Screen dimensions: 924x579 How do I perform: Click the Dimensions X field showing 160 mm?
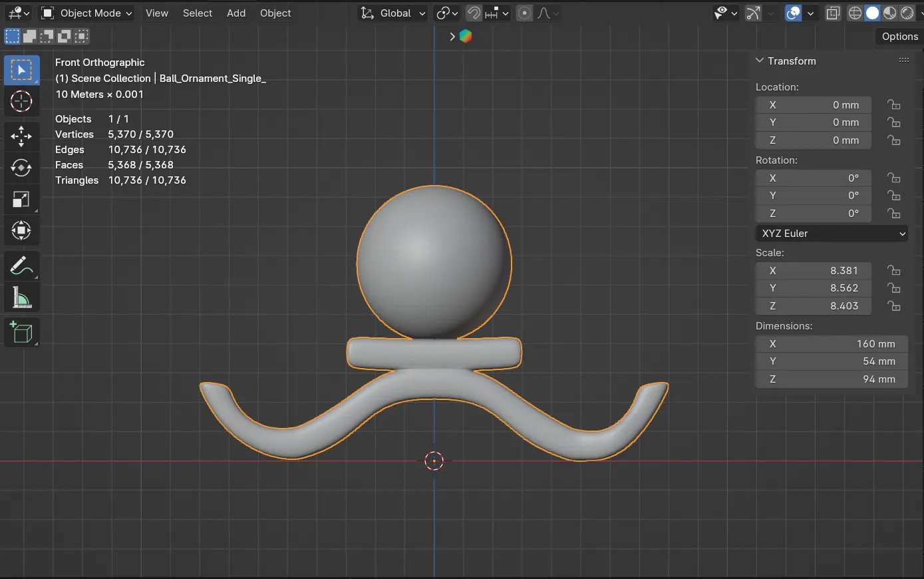tap(831, 343)
